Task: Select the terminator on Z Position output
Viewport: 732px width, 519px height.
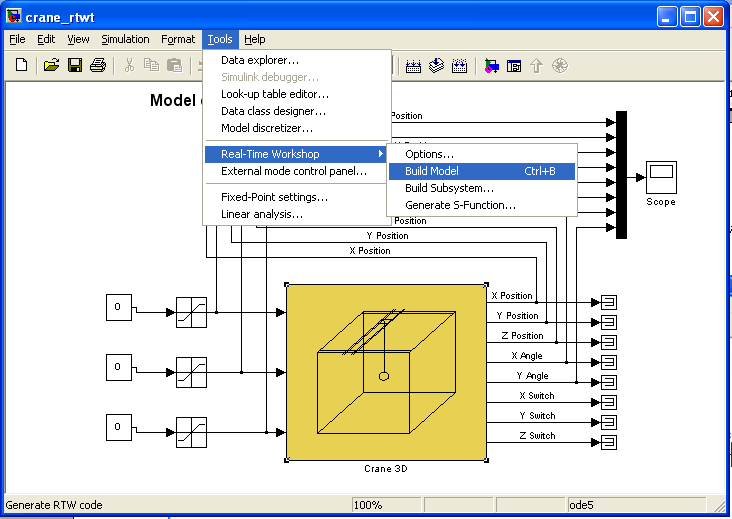Action: click(x=609, y=343)
